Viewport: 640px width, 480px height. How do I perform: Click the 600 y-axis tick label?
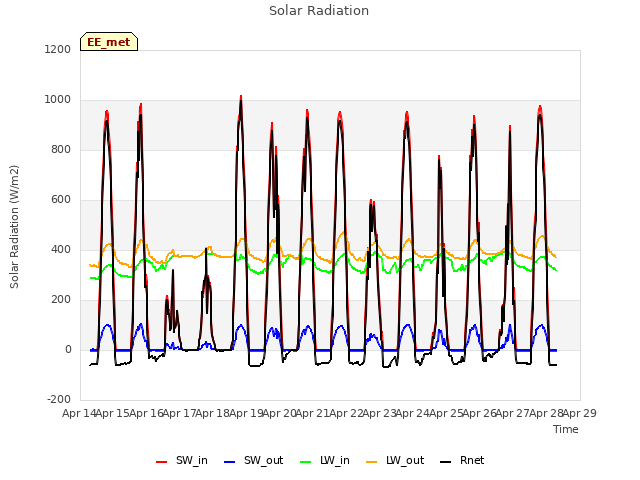(61, 200)
